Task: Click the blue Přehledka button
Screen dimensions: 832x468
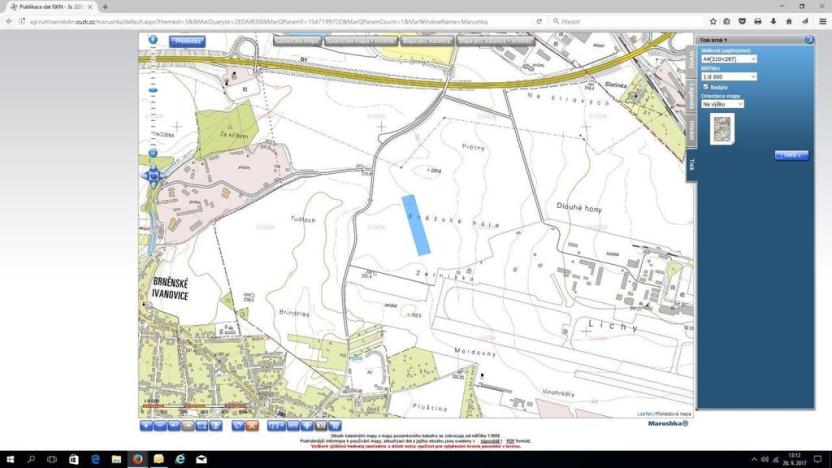Action: [187, 42]
